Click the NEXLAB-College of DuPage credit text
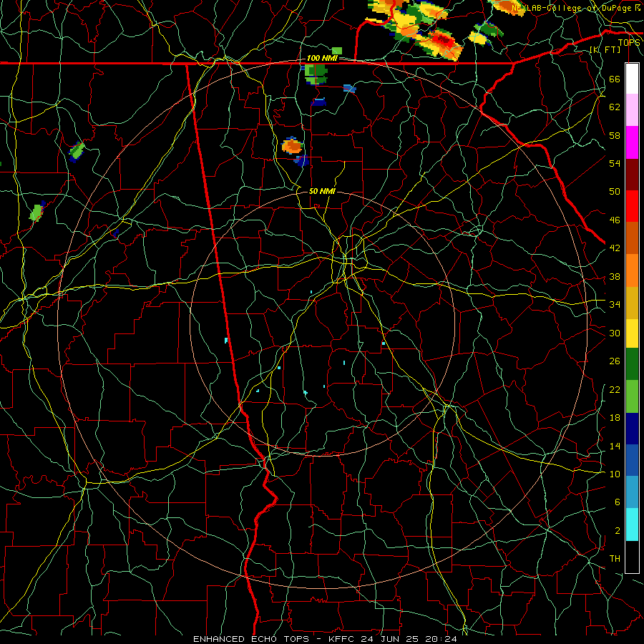This screenshot has height=644, width=644. click(575, 8)
